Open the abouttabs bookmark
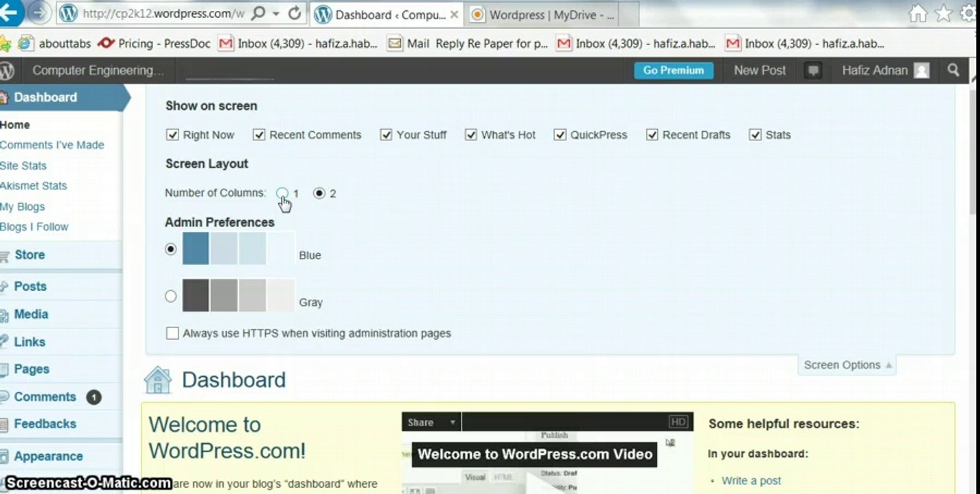980x494 pixels. click(55, 43)
